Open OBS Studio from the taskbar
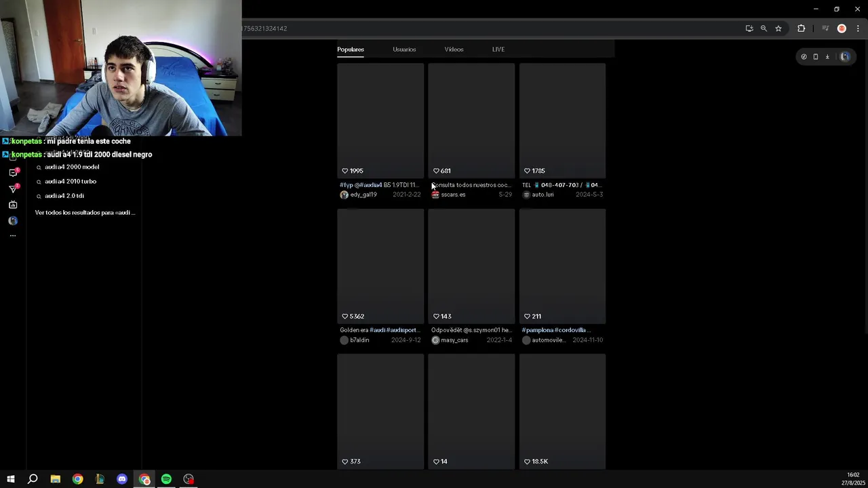Image resolution: width=868 pixels, height=488 pixels. click(x=189, y=479)
